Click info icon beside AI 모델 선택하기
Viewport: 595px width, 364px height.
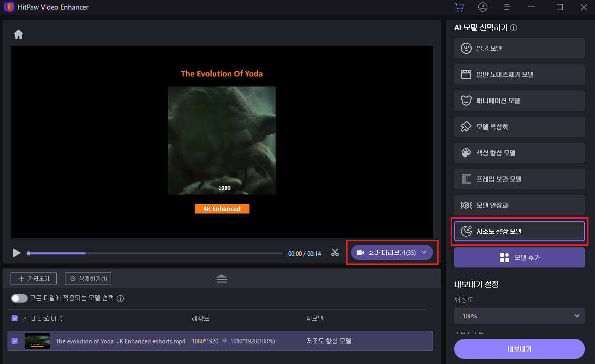pos(514,28)
